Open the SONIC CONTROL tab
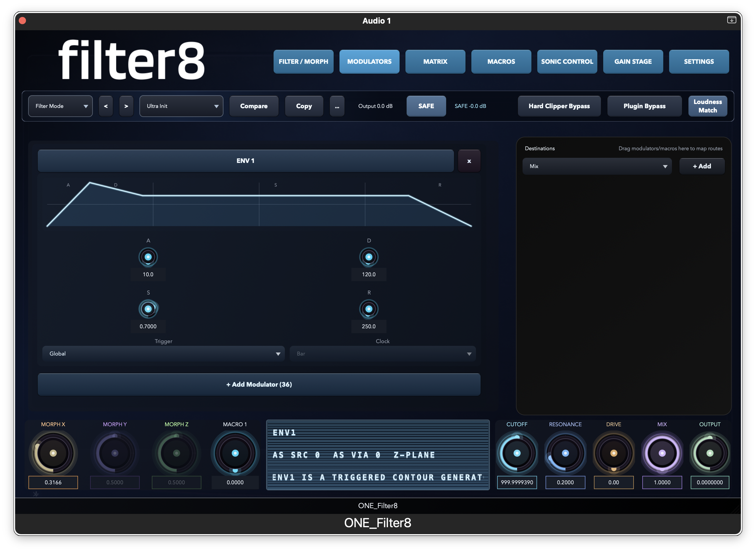The image size is (756, 552). [567, 61]
